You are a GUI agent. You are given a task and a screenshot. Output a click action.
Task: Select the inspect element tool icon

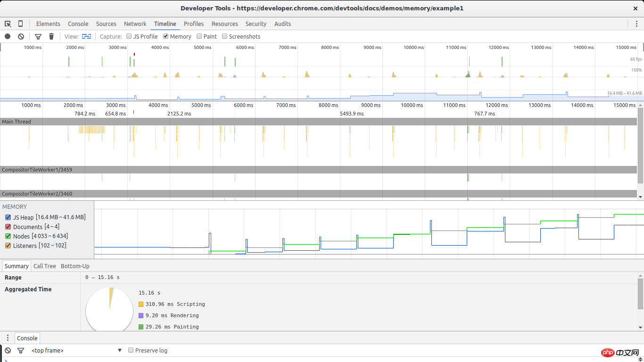(x=8, y=24)
